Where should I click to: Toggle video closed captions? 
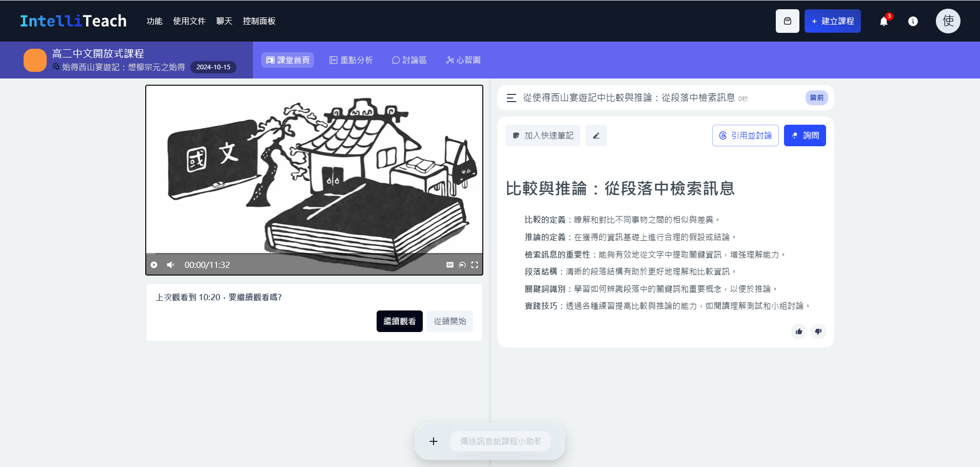[450, 265]
